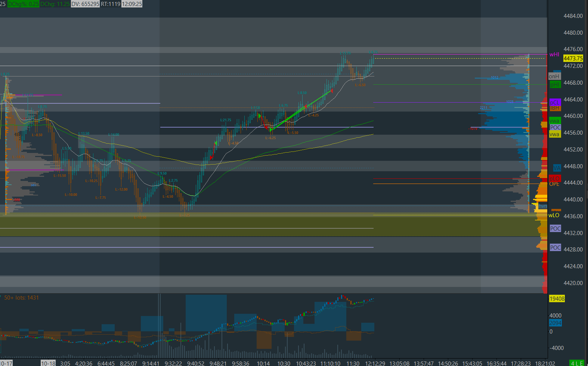Select the hvn marker label
This screenshot has height=366, width=588.
click(x=543, y=206)
